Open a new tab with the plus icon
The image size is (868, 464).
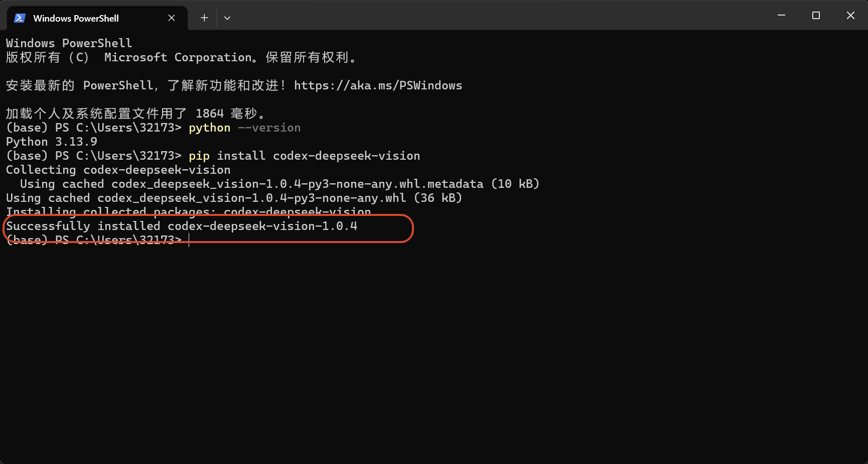coord(204,18)
